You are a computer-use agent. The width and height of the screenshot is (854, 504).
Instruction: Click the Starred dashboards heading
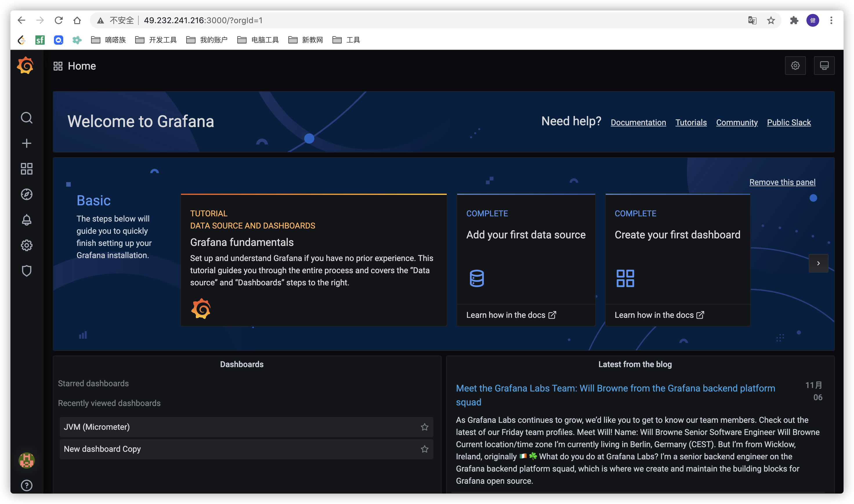coord(93,383)
